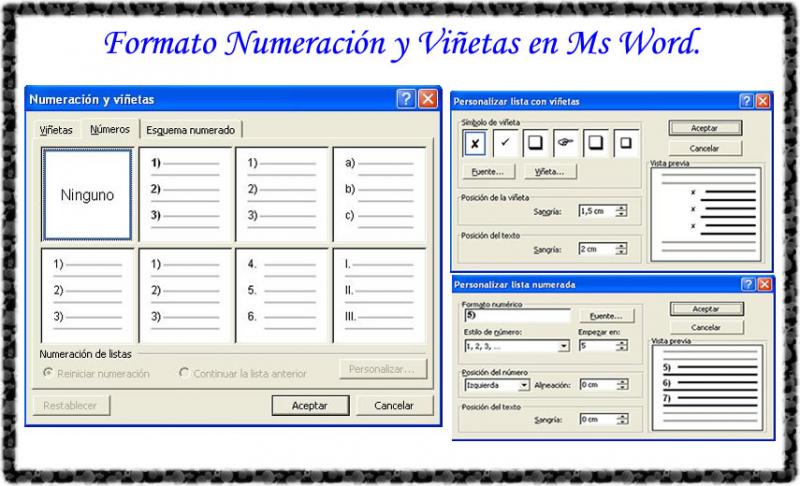Select the a) b) c) numbering format
Image resolution: width=800 pixels, height=486 pixels.
coord(379,194)
